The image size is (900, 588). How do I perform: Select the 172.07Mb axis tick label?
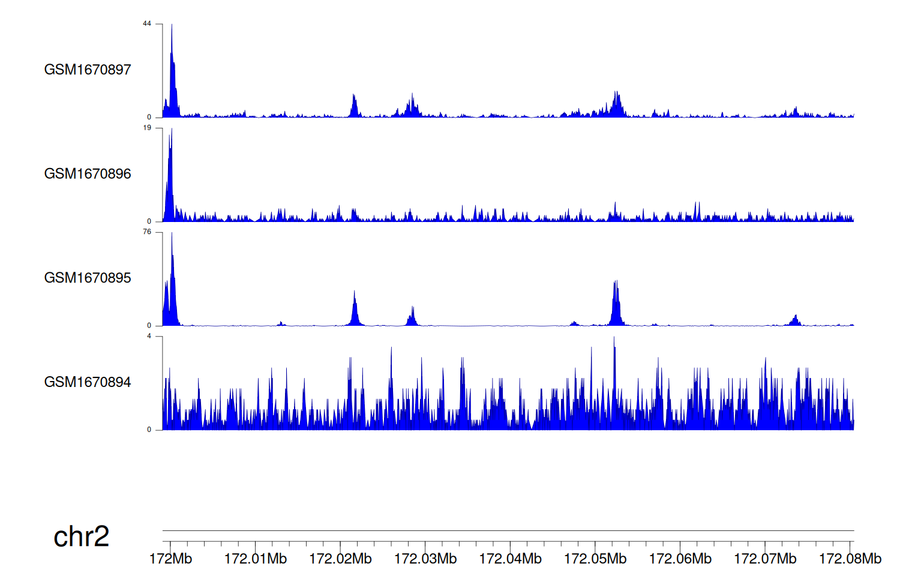(x=765, y=559)
